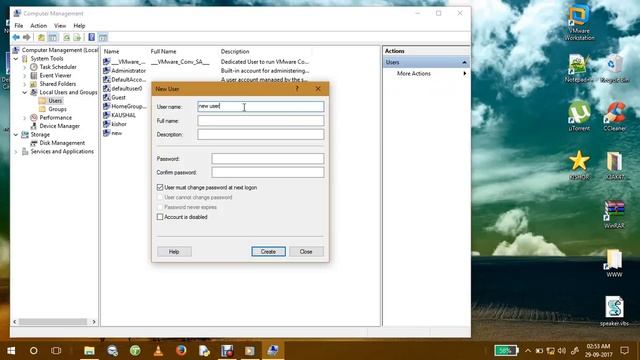Select Task Scheduler in the tree

tap(58, 67)
